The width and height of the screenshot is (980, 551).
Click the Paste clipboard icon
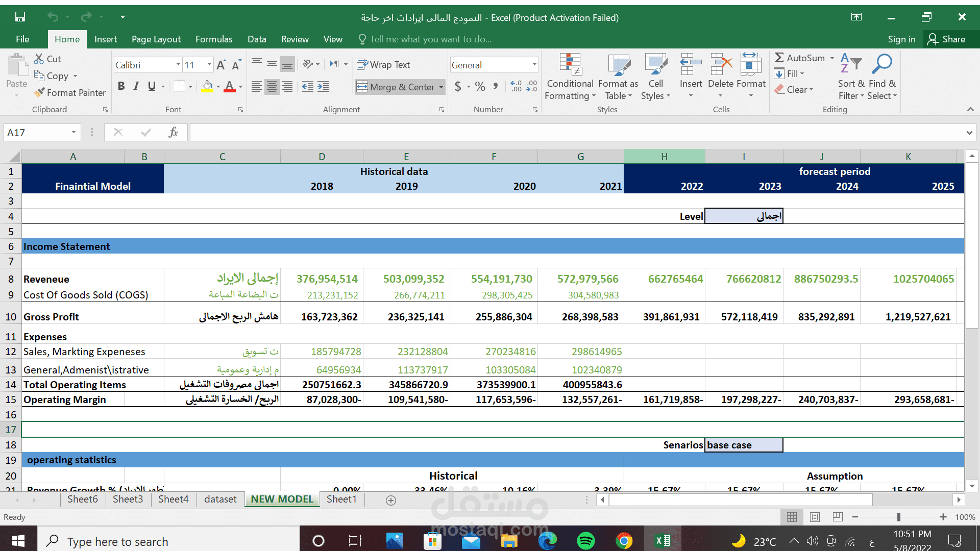(x=17, y=66)
